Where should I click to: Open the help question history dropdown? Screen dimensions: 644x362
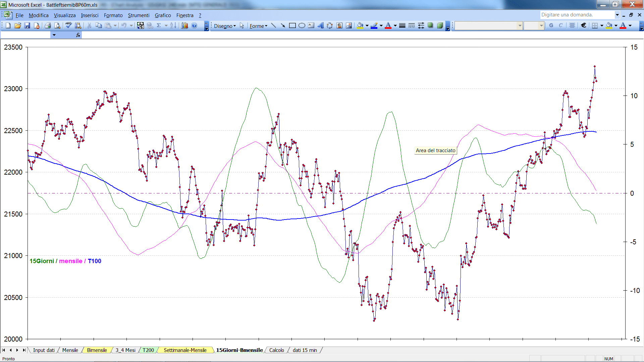pyautogui.click(x=617, y=15)
